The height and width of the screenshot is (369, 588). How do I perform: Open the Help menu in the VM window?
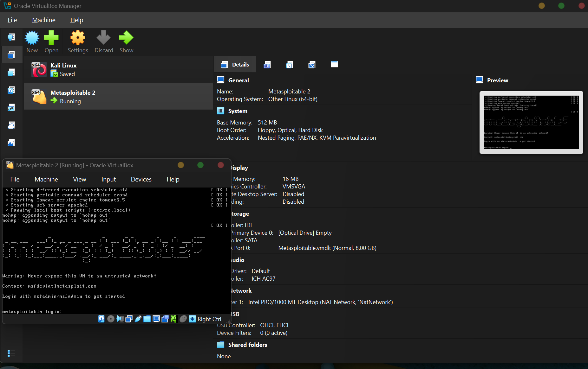point(173,179)
